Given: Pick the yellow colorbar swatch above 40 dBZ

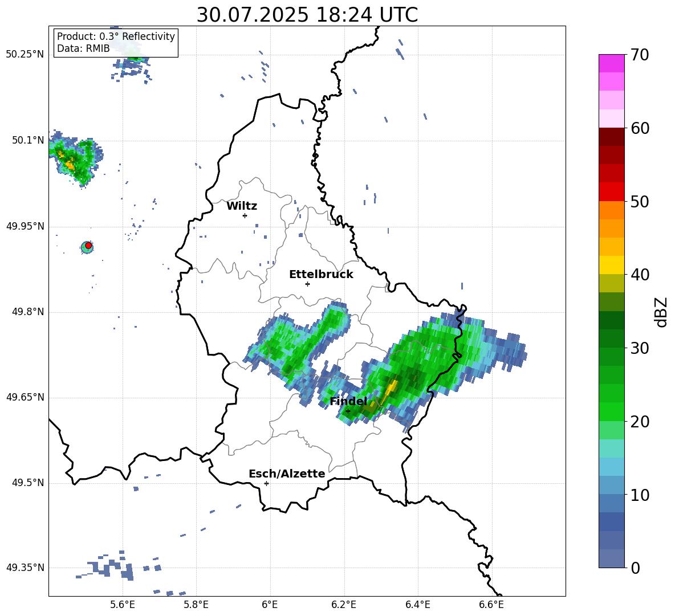Looking at the screenshot, I should [611, 265].
